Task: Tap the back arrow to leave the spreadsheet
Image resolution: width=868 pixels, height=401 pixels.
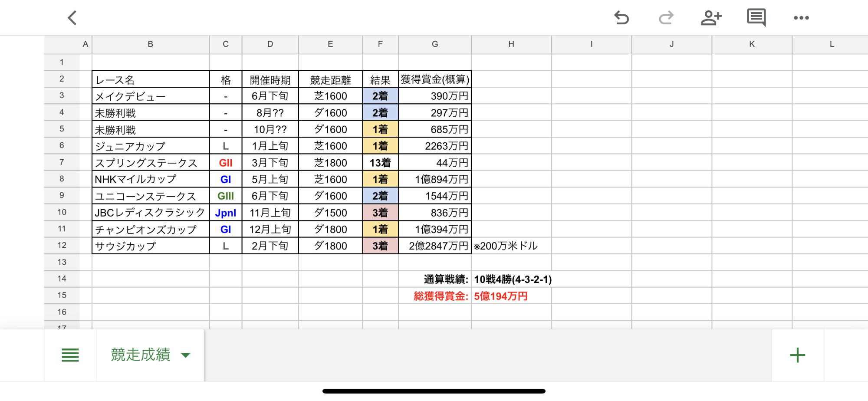Action: coord(72,18)
